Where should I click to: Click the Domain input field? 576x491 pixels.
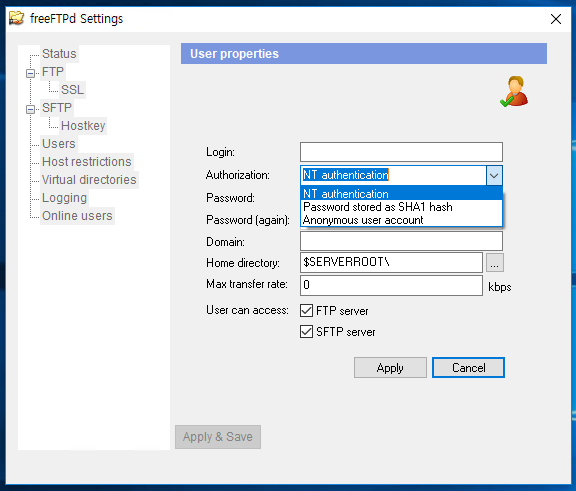[401, 241]
